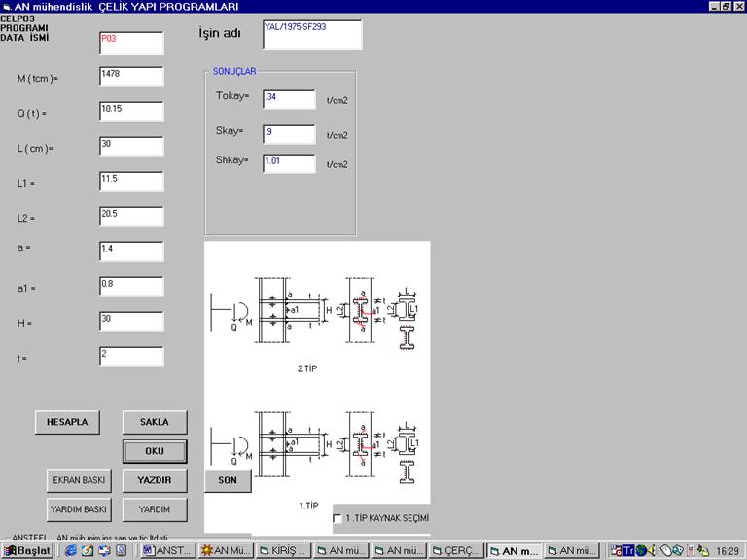This screenshot has height=560, width=747.
Task: Click the SONUÇLAR group label
Action: coord(234,71)
